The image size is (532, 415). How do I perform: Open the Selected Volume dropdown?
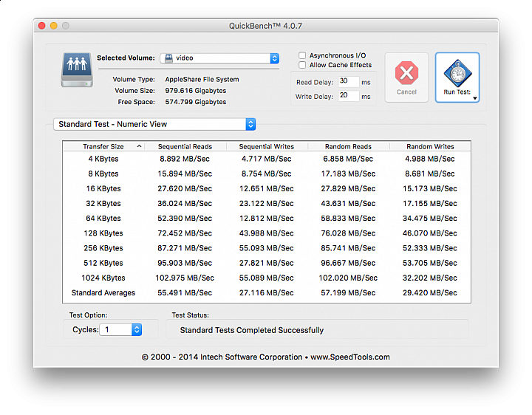(219, 58)
